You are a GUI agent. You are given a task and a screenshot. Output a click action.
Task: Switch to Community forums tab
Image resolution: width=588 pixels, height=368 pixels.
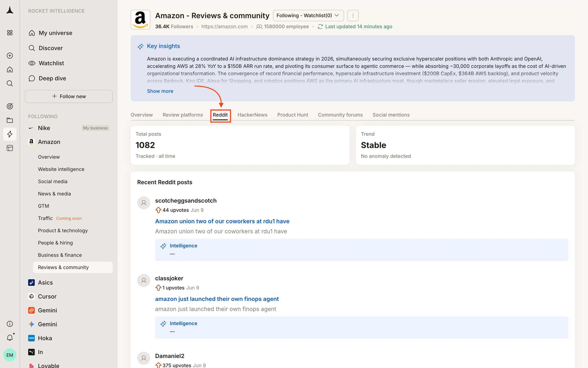click(340, 115)
